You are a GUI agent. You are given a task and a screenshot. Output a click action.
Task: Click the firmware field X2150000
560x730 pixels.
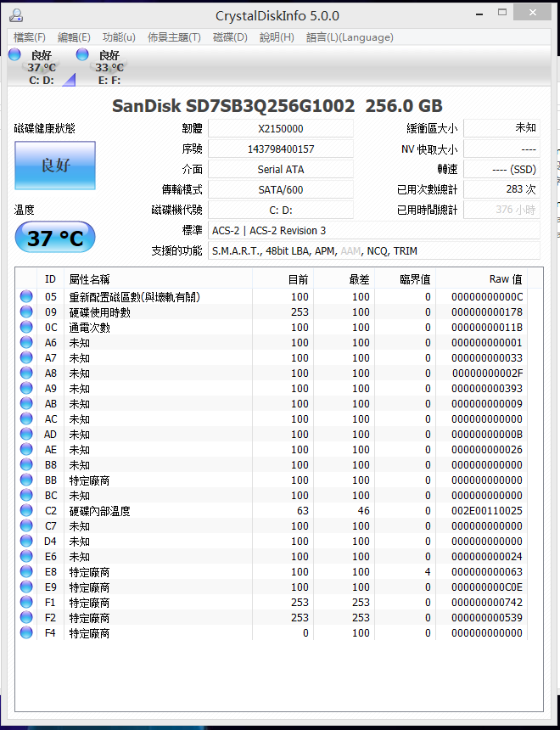(x=281, y=128)
